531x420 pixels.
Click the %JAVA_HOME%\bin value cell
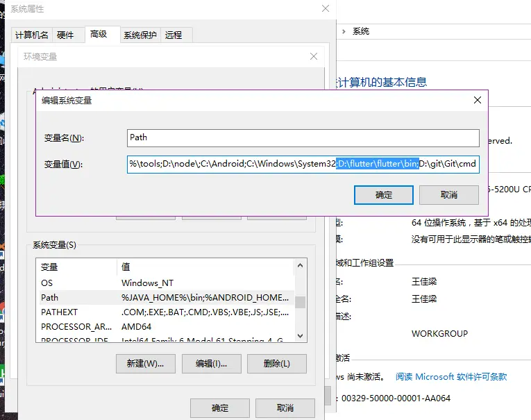205,297
